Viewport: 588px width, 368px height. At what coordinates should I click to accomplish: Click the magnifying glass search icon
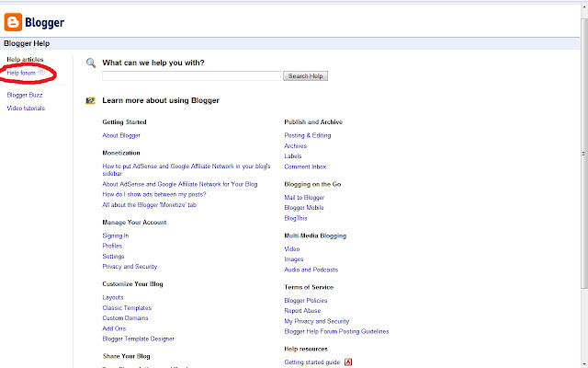click(91, 63)
